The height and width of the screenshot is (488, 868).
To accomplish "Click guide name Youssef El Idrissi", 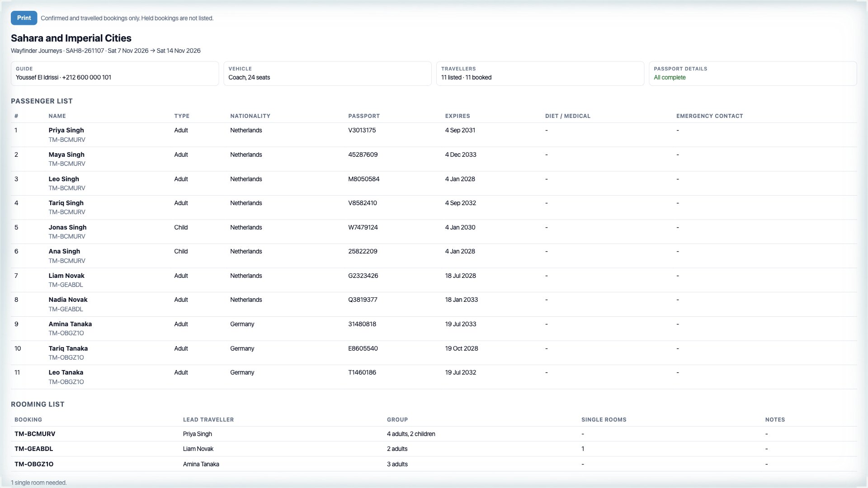I will (x=37, y=77).
